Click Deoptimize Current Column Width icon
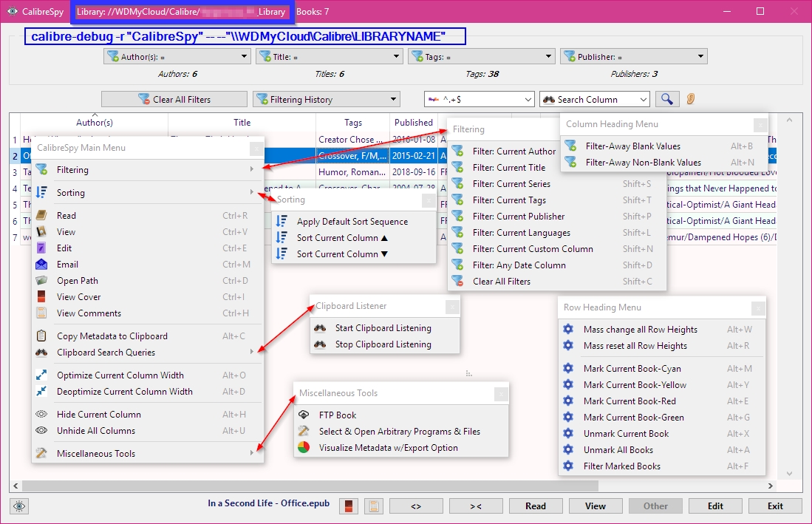The width and height of the screenshot is (812, 524). (41, 392)
